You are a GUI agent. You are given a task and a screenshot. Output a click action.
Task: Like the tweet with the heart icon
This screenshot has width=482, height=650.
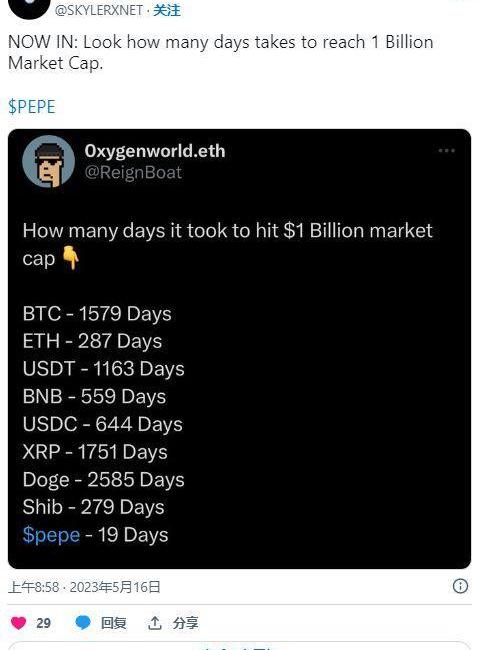pos(18,623)
